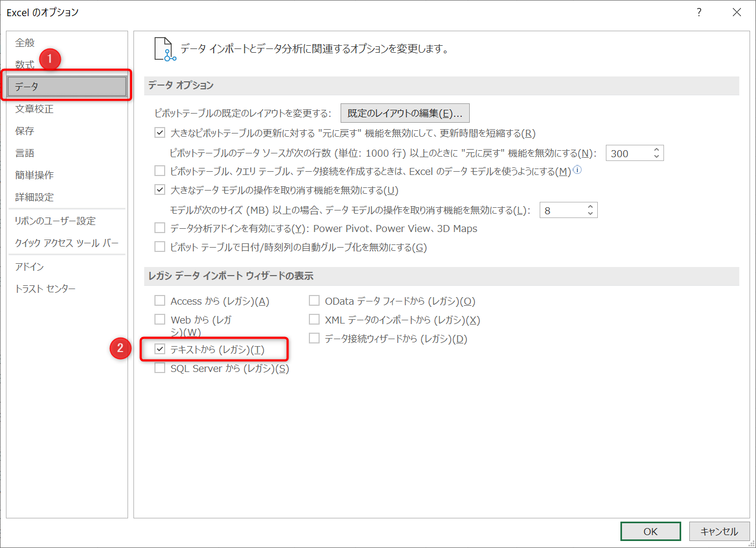
Task: Open 文章校正 settings
Action: coord(67,109)
